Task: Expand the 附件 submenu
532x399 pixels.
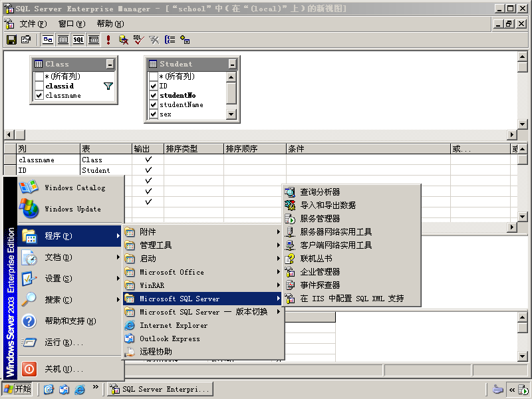Action: coord(203,231)
